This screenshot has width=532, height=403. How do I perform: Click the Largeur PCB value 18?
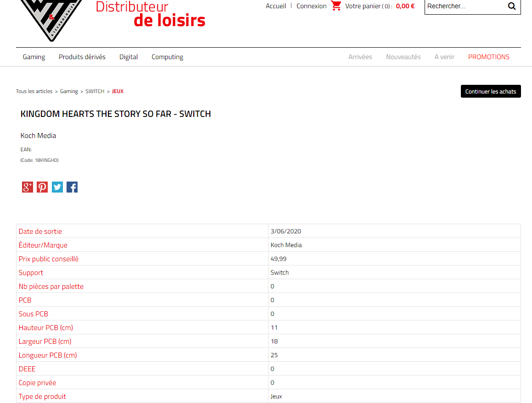coord(274,341)
